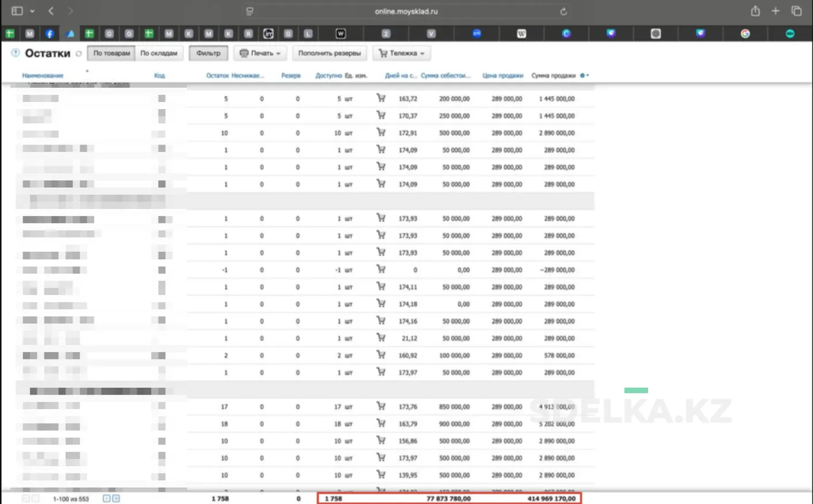
Task: Show Safari tab overview
Action: (796, 11)
